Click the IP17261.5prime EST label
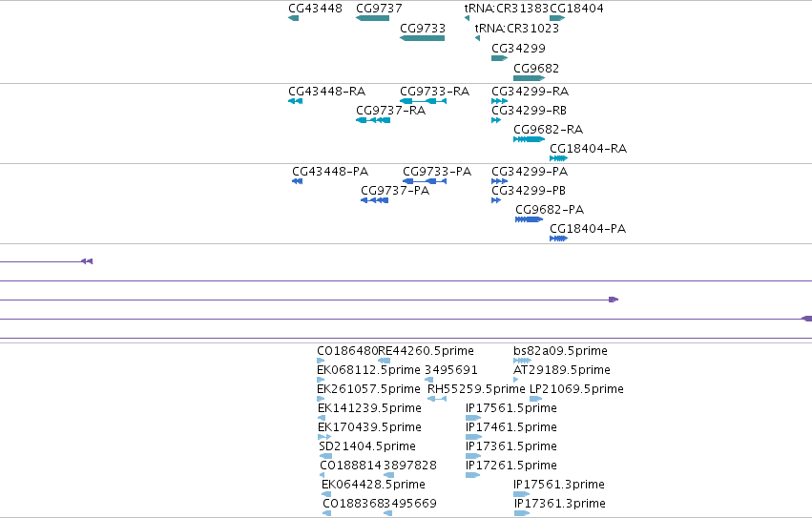Screen dimensions: 812x518 (x=511, y=466)
